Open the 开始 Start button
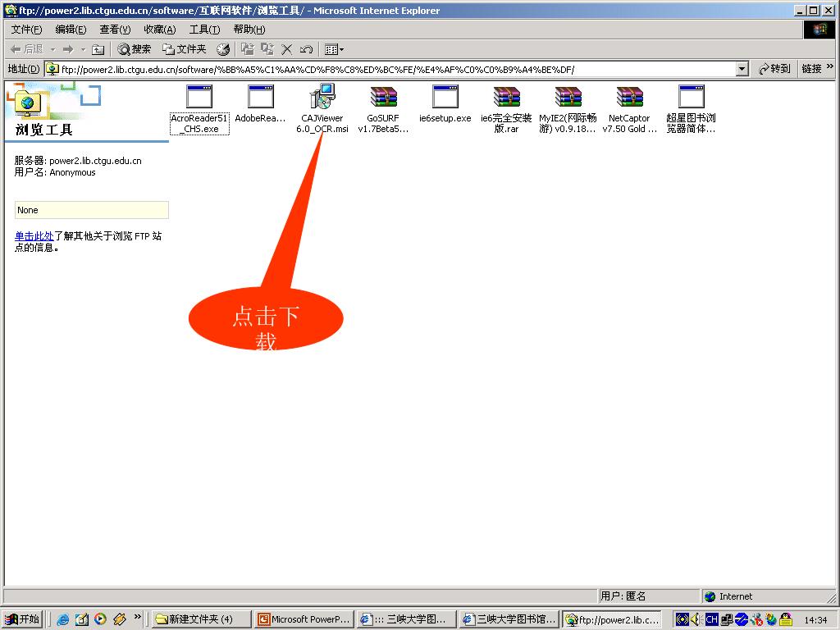 point(22,619)
